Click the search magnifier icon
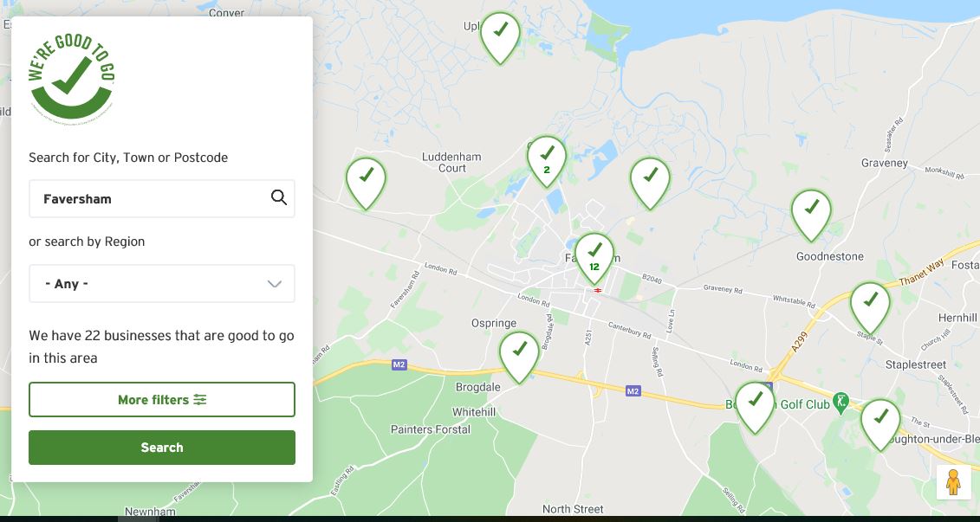 278,197
